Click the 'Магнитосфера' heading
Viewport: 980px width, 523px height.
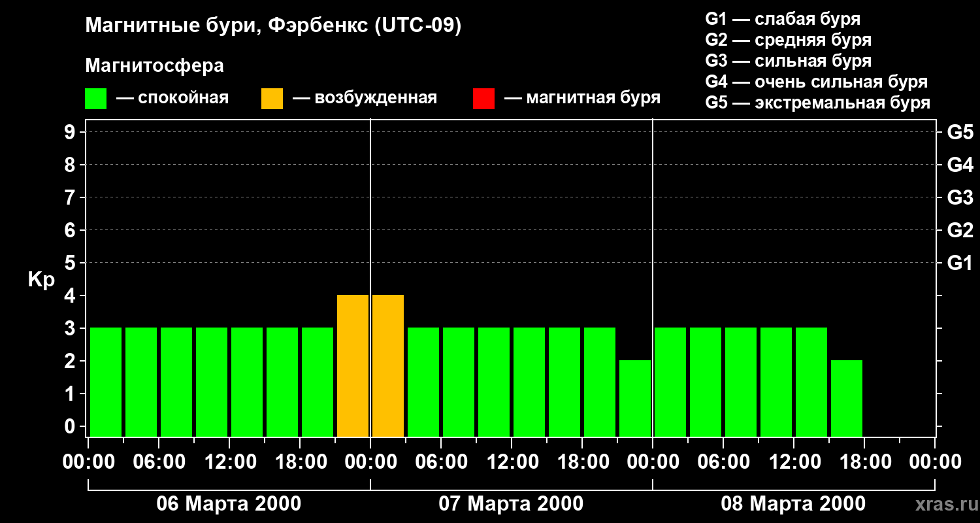pos(154,66)
